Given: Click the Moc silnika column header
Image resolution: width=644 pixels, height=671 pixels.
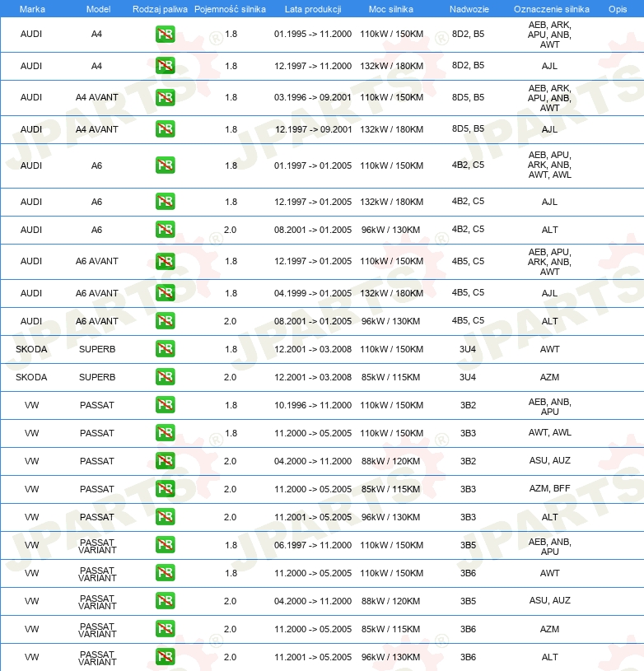Looking at the screenshot, I should tap(391, 9).
